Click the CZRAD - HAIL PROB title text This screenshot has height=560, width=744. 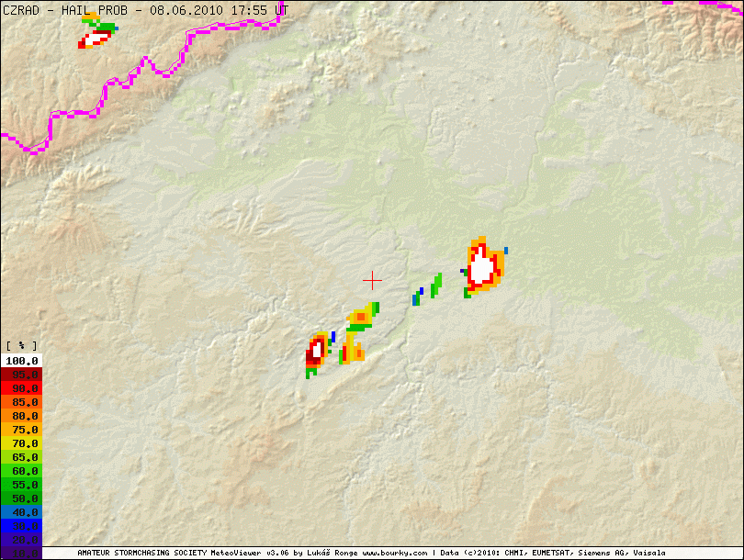click(x=65, y=10)
